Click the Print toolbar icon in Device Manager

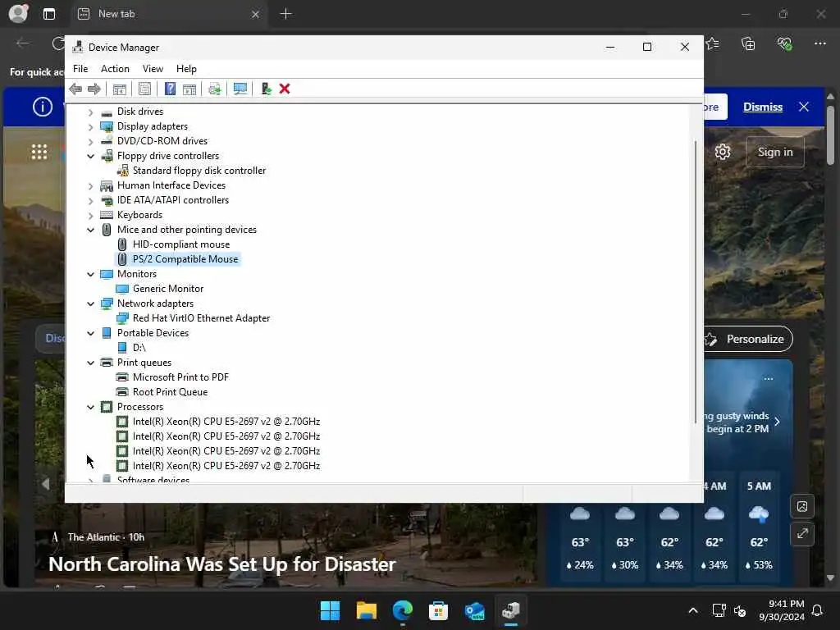tap(215, 89)
